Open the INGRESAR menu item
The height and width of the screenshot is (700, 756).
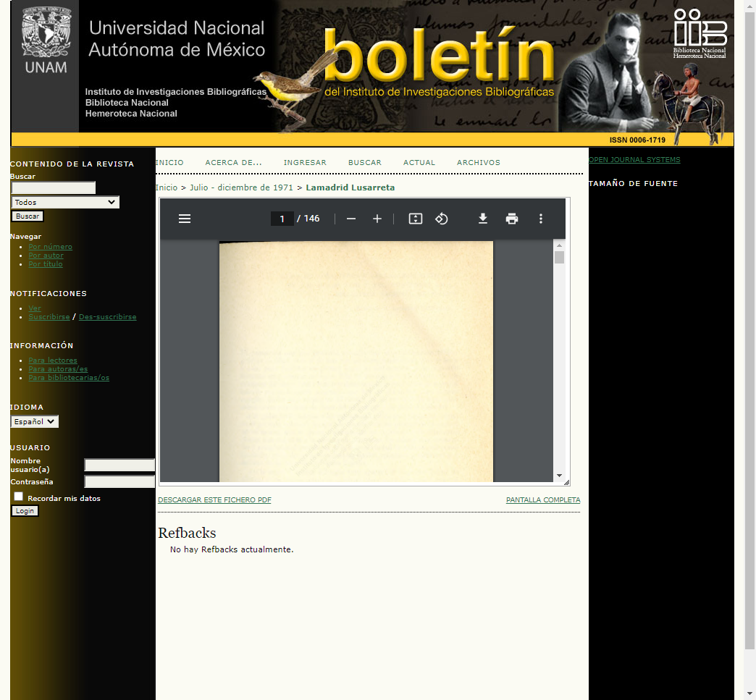[x=305, y=163]
